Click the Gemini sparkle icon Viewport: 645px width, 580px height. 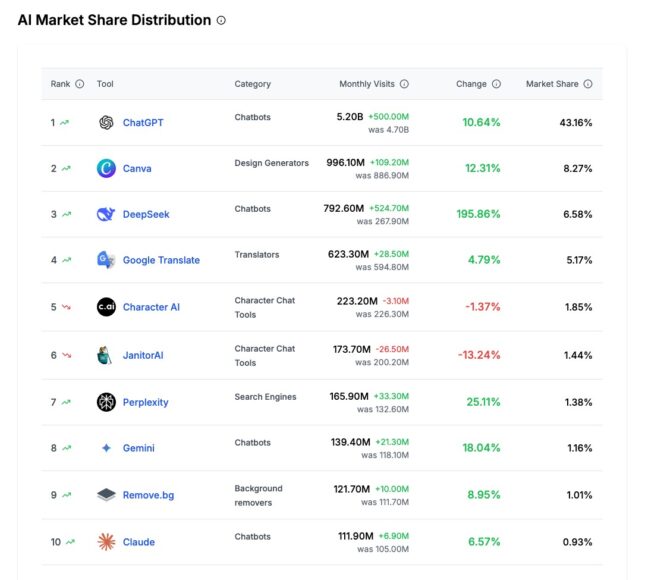[x=106, y=448]
